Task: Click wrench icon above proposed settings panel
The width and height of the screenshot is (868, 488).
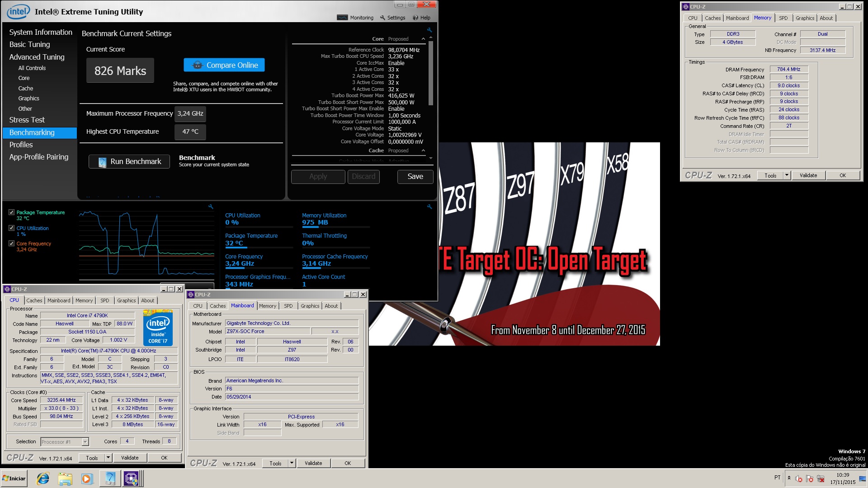Action: (x=429, y=30)
